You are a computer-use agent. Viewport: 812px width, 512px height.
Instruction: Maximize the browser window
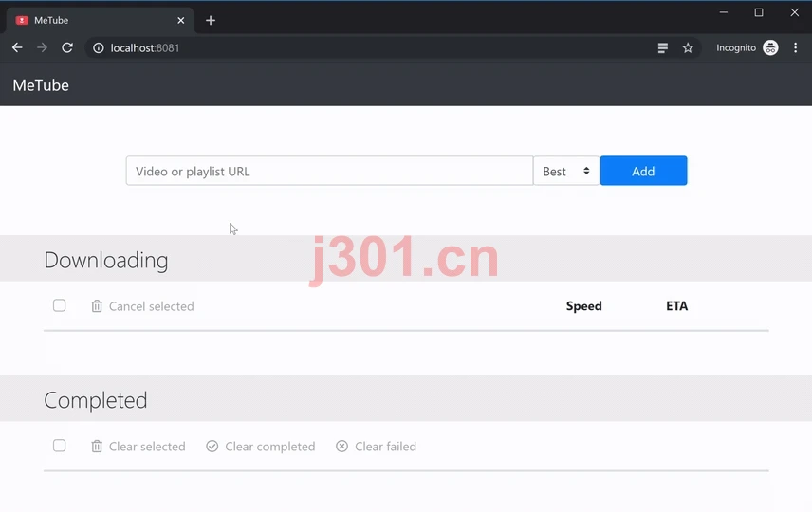[x=759, y=12]
